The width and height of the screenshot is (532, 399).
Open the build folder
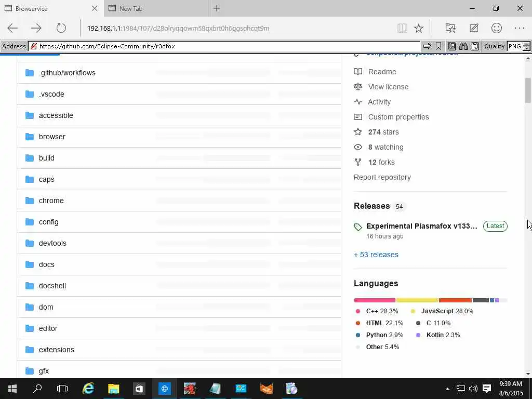pos(46,158)
